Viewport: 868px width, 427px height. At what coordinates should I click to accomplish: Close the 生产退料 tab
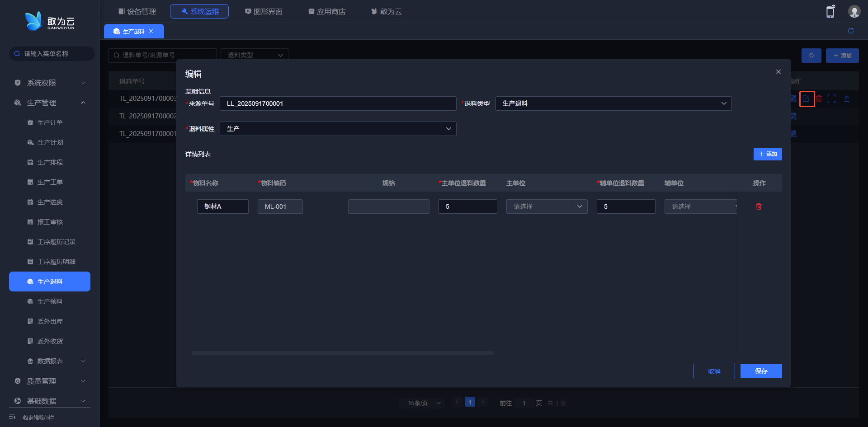tap(151, 31)
